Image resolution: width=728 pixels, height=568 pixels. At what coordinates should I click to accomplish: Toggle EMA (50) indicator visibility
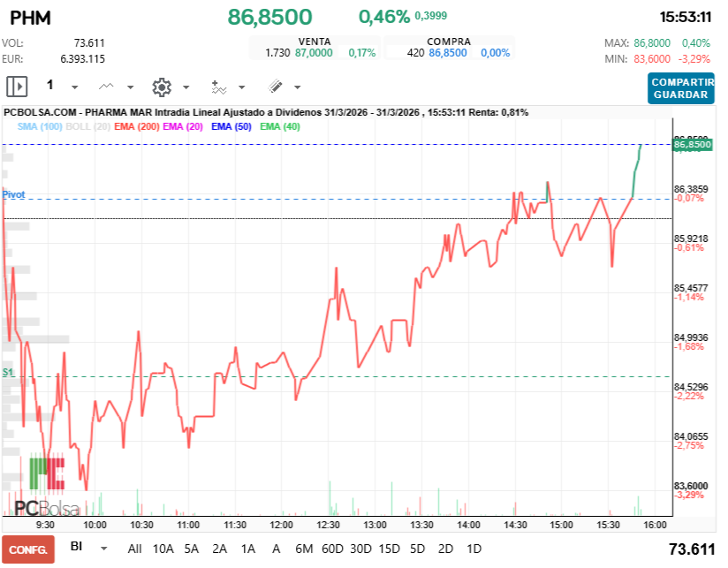coord(231,126)
